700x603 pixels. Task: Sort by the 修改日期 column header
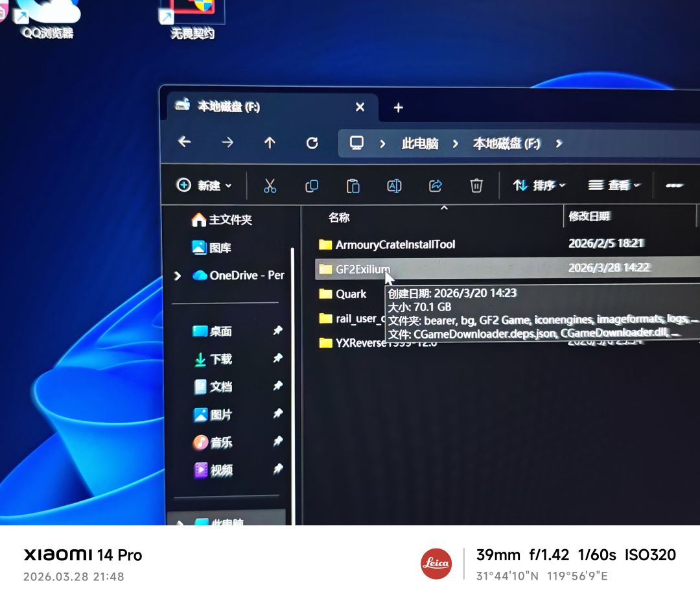point(589,216)
